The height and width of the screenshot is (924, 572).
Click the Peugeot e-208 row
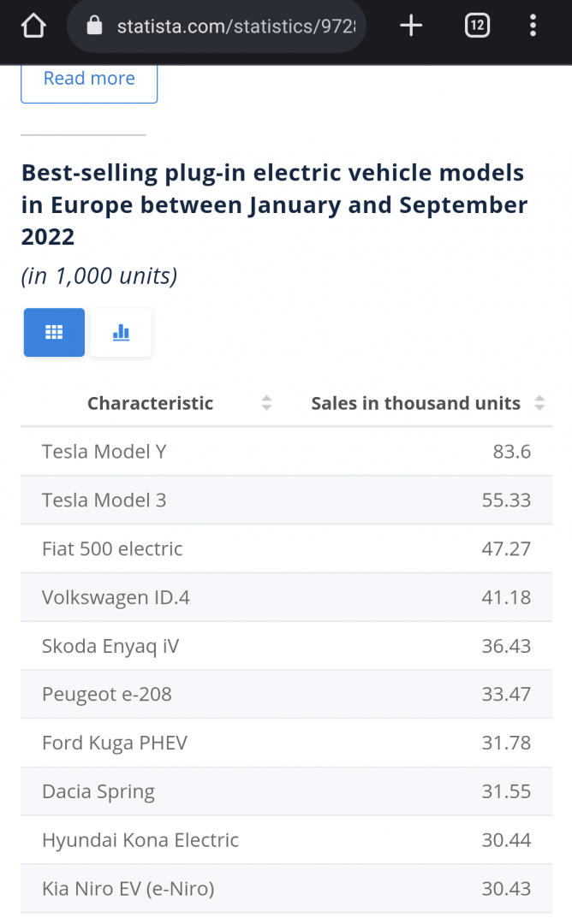286,694
